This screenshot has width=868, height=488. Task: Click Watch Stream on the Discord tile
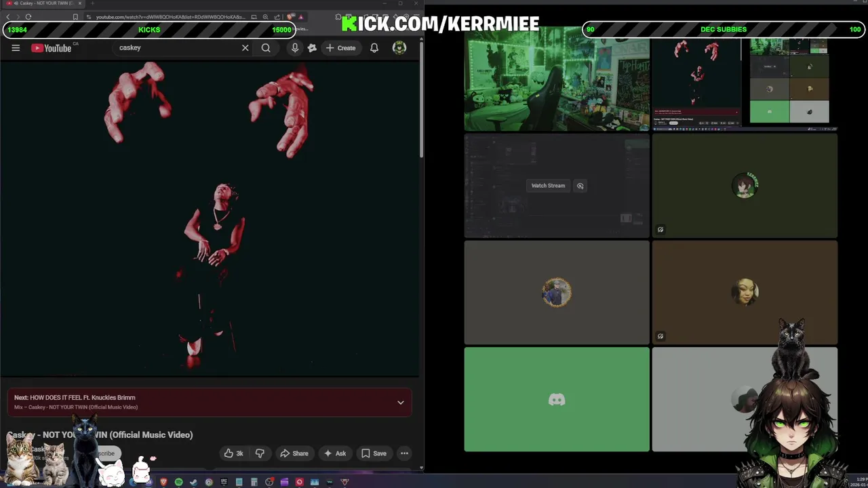coord(548,186)
